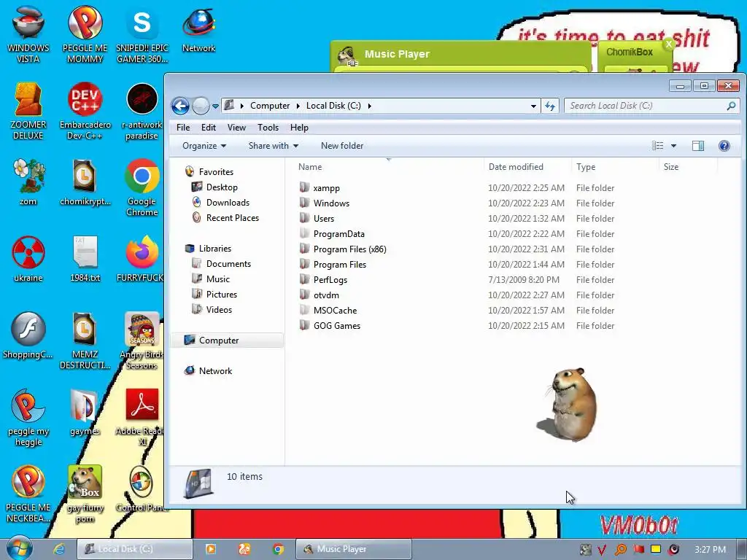The width and height of the screenshot is (747, 560).
Task: Select the ZOOMER DELUXE desktop icon
Action: tap(28, 111)
